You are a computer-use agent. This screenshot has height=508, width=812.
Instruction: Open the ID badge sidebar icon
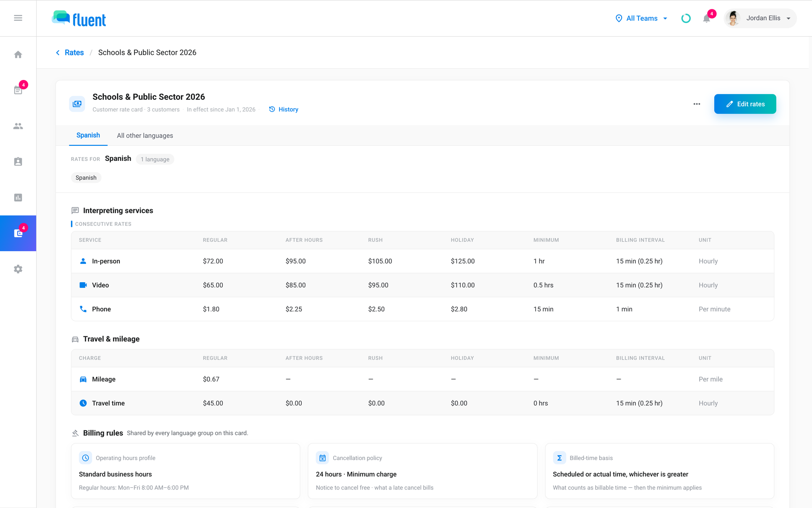click(18, 162)
